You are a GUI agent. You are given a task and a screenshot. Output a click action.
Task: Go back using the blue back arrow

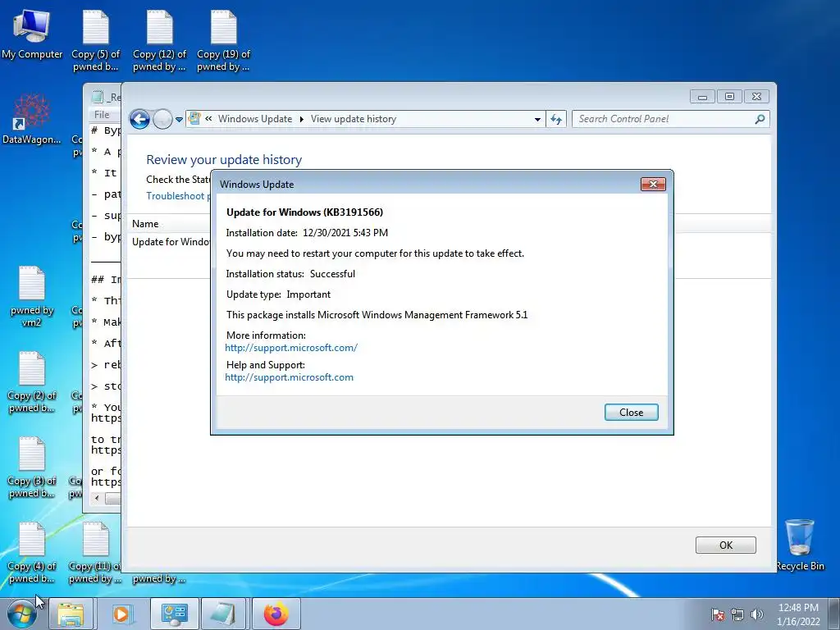(139, 120)
